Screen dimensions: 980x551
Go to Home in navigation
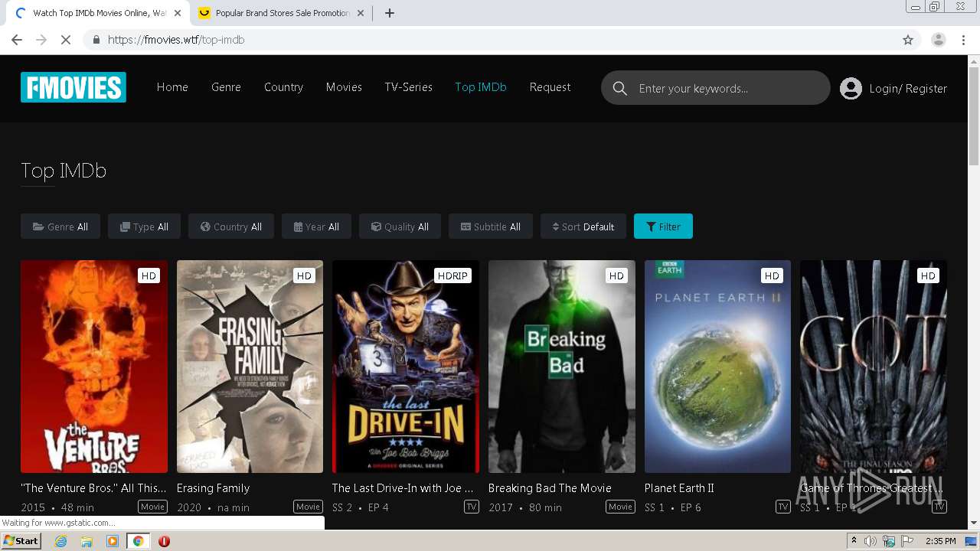172,87
